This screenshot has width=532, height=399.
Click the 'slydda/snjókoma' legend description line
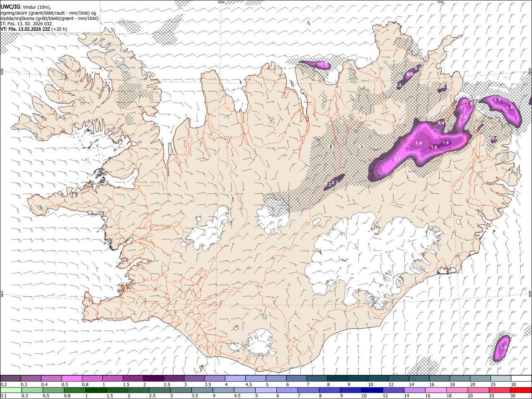[50, 18]
